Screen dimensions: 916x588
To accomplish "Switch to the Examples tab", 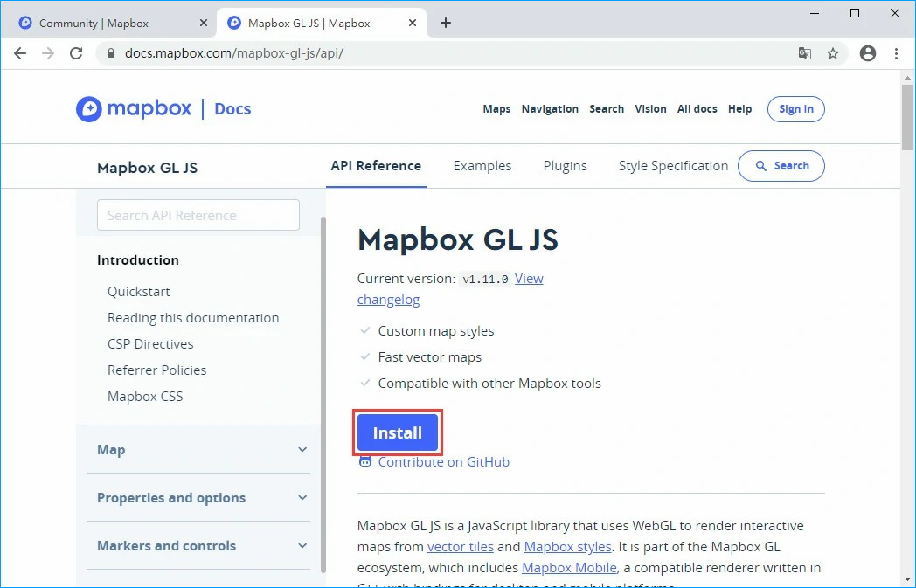I will 482,165.
